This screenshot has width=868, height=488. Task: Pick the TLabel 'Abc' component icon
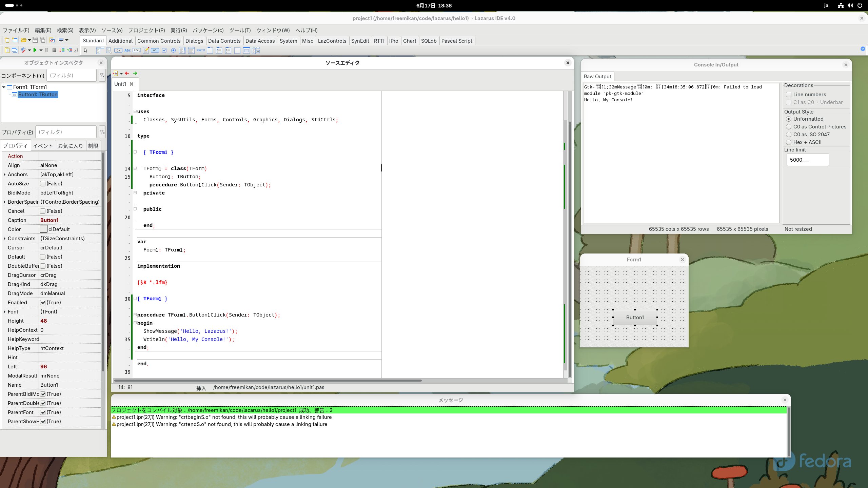coord(127,50)
